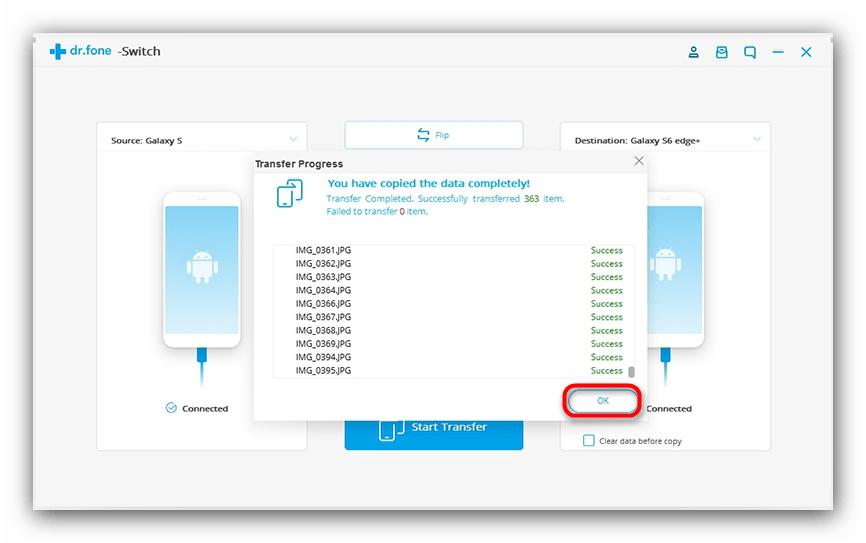Click the Start Transfer button
The height and width of the screenshot is (543, 866).
click(x=433, y=428)
